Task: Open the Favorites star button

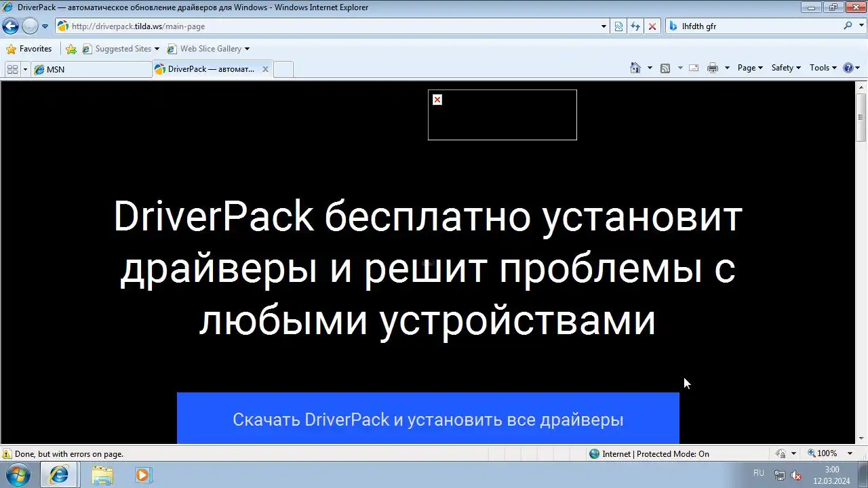Action: point(29,49)
